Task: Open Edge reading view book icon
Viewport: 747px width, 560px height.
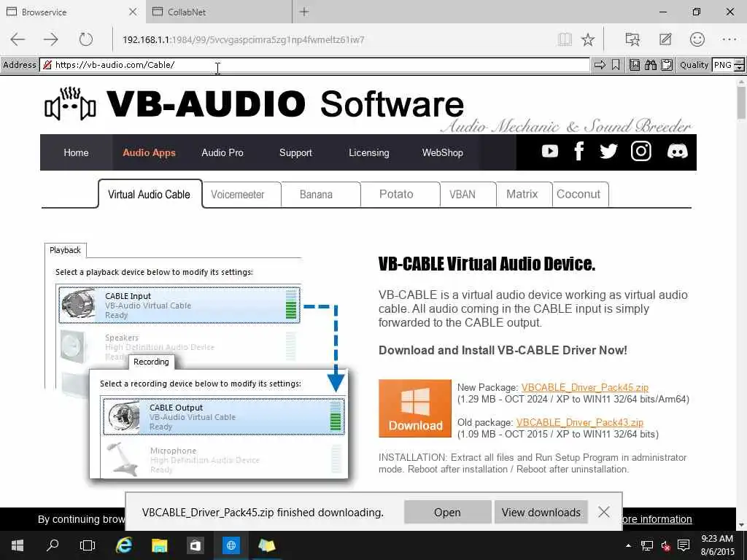Action: [x=565, y=39]
